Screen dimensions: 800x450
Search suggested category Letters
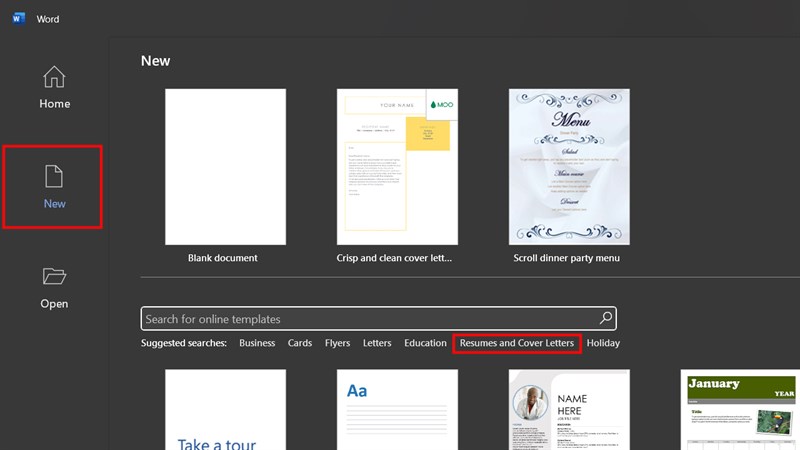377,343
